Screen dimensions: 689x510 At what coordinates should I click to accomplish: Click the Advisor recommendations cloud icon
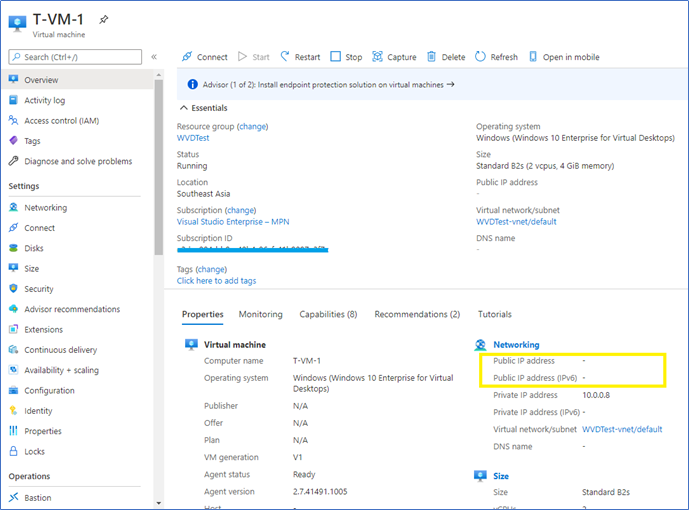pyautogui.click(x=14, y=309)
